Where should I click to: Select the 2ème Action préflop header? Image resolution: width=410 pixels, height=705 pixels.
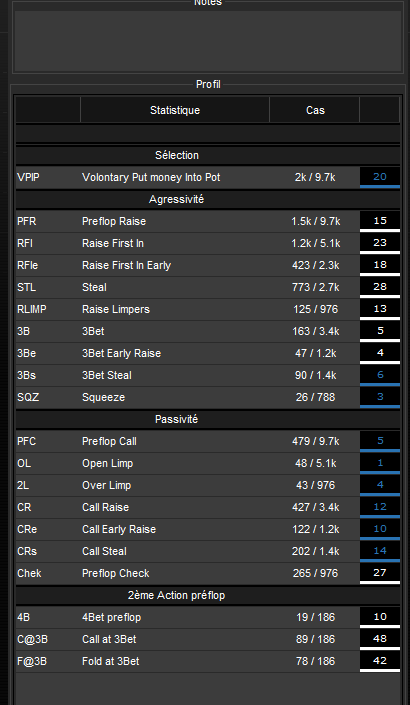(x=208, y=595)
